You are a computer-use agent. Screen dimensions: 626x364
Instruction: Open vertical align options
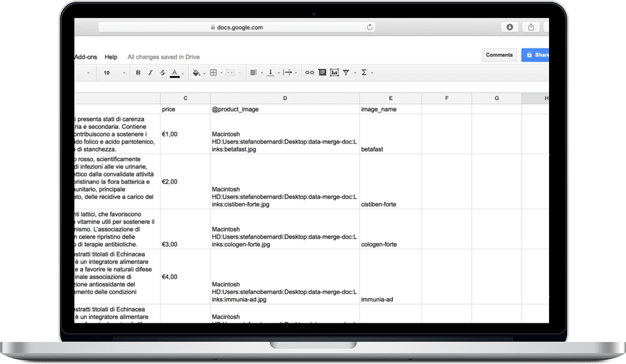click(x=270, y=73)
